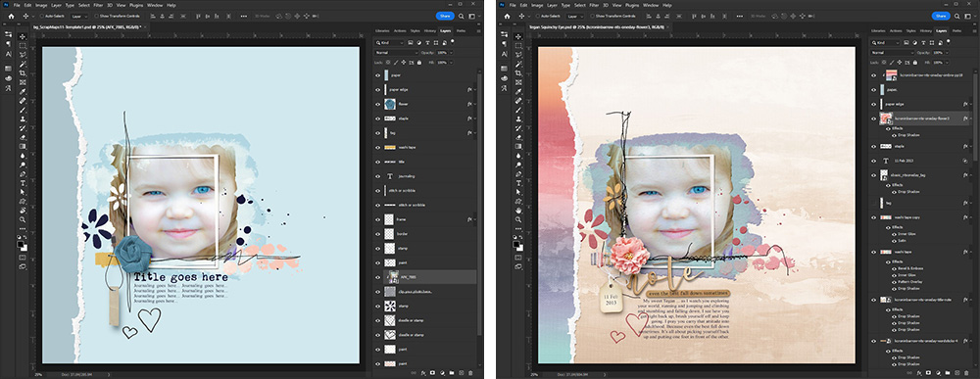The width and height of the screenshot is (980, 379).
Task: Click foreground color swatch in left window
Action: pyautogui.click(x=20, y=244)
